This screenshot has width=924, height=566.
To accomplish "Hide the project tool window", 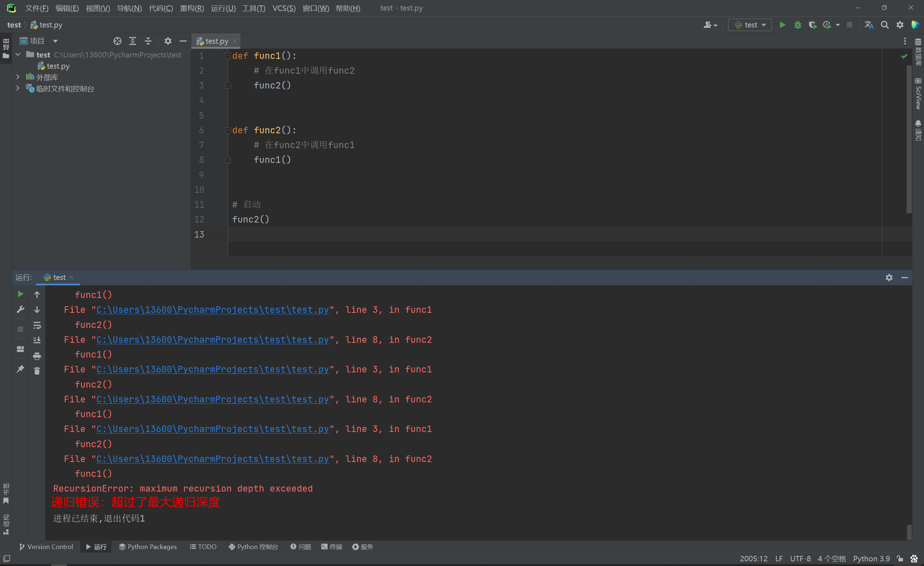I will pos(183,41).
